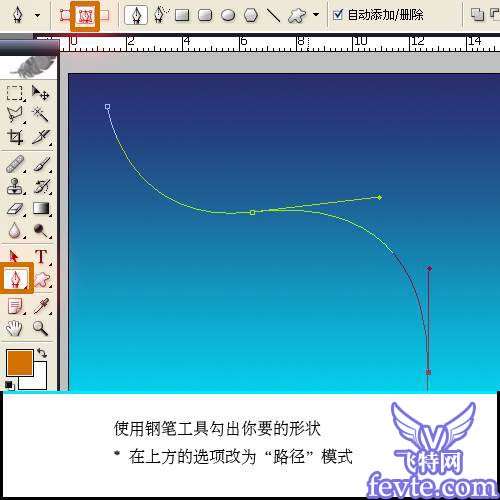Switch to Fill Pixels mode in options bar
500x500 pixels.
[105, 15]
